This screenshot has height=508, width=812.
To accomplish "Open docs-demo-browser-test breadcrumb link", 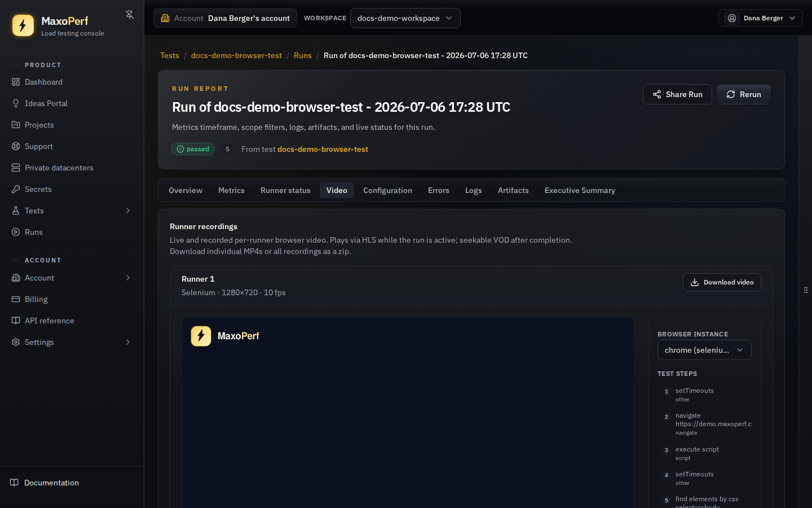I will coord(236,55).
